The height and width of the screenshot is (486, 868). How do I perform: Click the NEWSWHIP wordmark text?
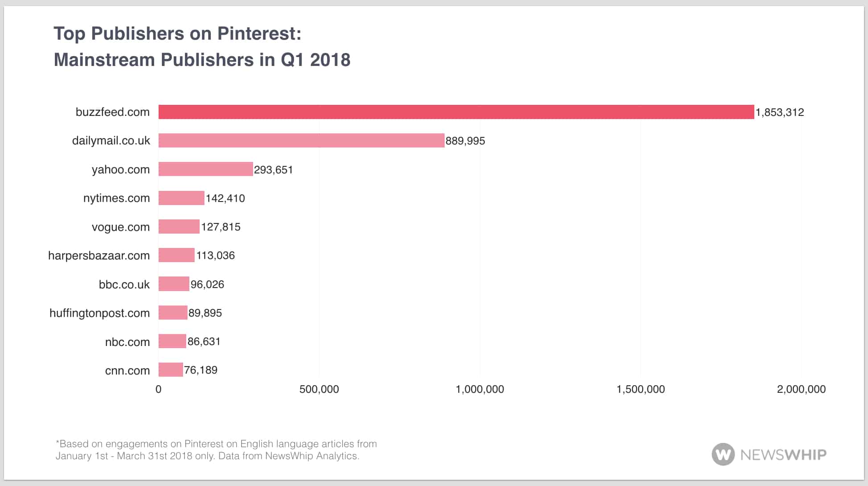coord(783,455)
